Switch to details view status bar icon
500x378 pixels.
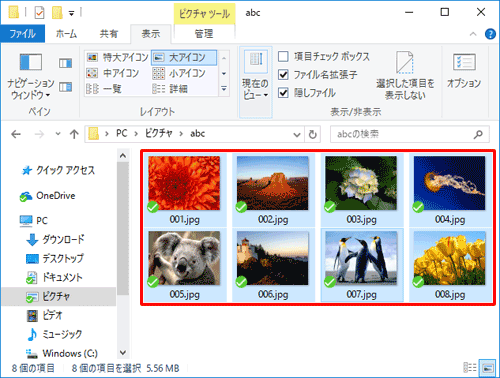pos(470,368)
